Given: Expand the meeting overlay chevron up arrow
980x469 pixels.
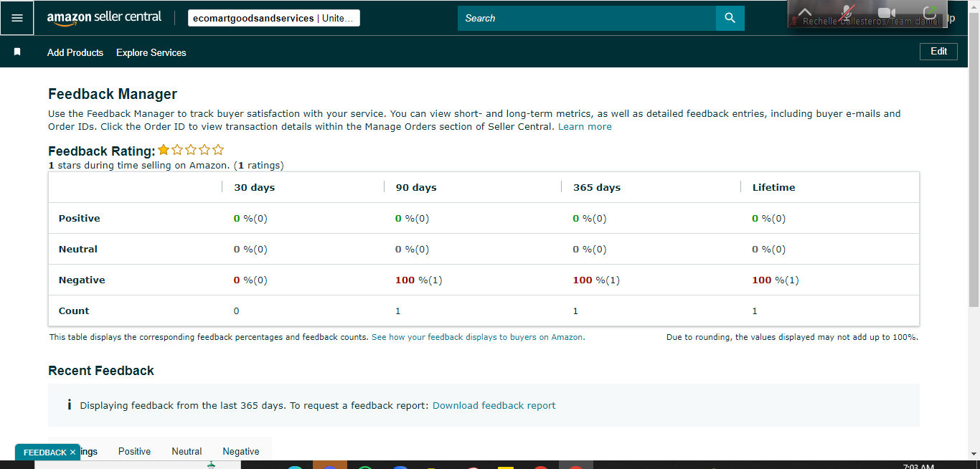Looking at the screenshot, I should (x=805, y=11).
